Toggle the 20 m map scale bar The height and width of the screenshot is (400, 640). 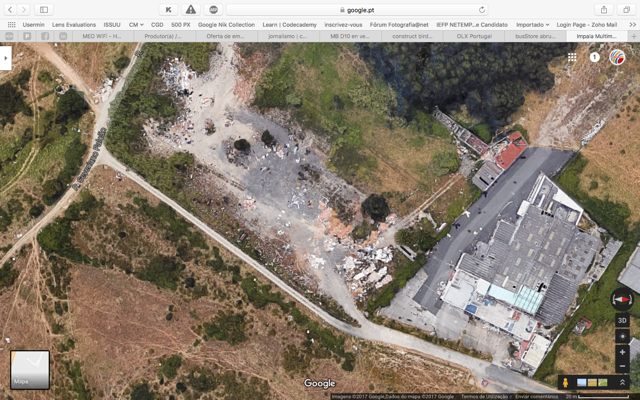(598, 397)
